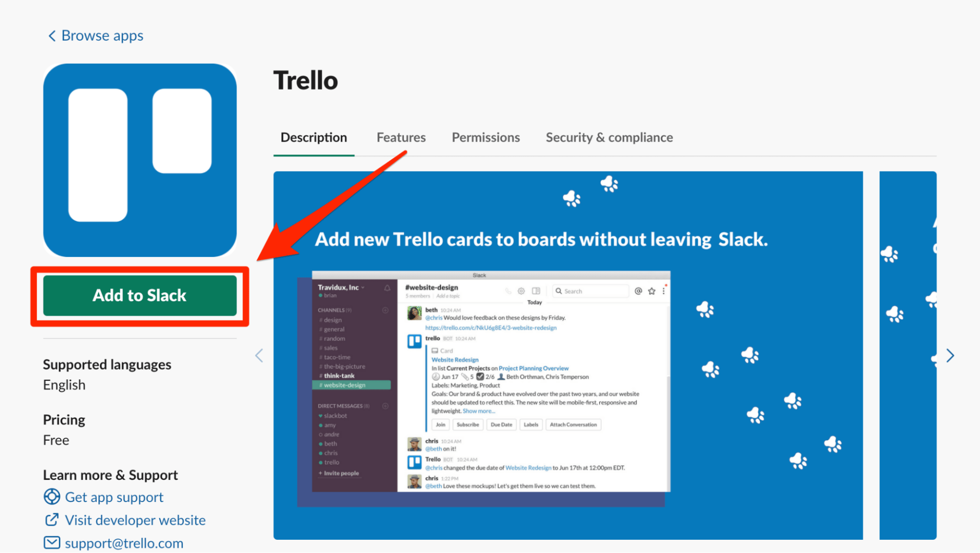Click the Subscribe button on Trello card
Viewport: 980px width, 553px height.
(468, 424)
